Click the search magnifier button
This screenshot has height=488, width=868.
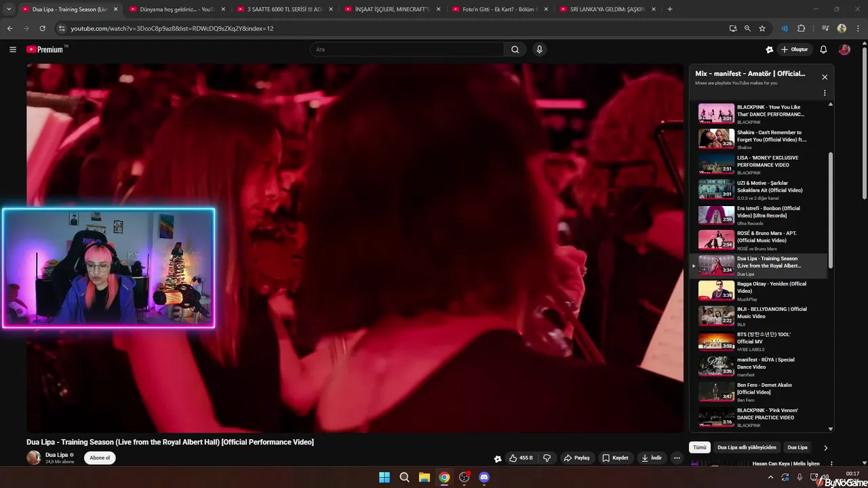(x=515, y=49)
